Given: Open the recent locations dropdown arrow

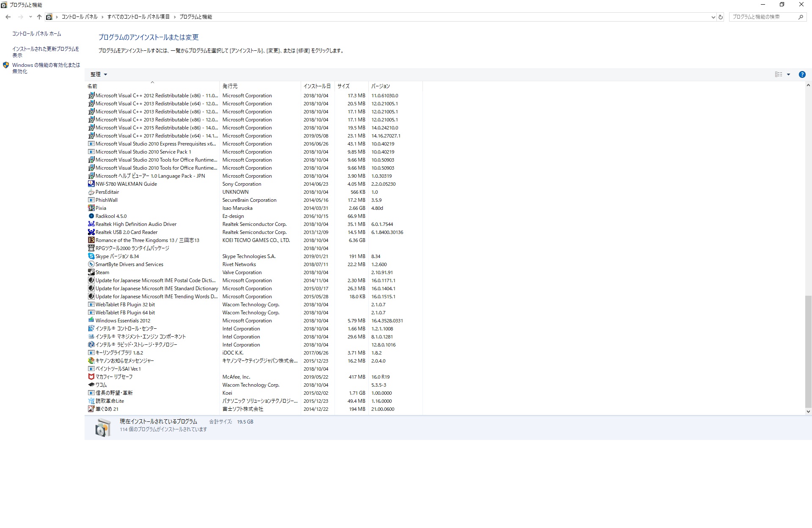Looking at the screenshot, I should (30, 17).
